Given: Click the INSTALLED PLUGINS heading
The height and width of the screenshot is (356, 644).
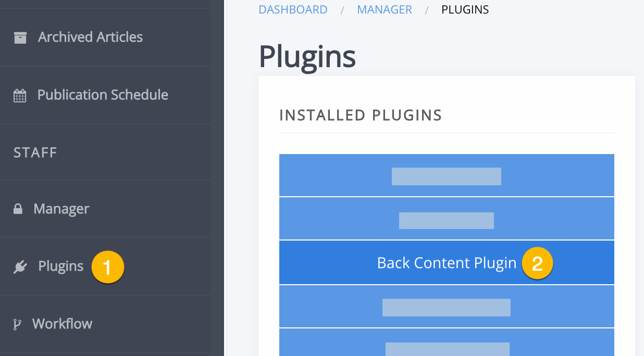Looking at the screenshot, I should coord(361,115).
